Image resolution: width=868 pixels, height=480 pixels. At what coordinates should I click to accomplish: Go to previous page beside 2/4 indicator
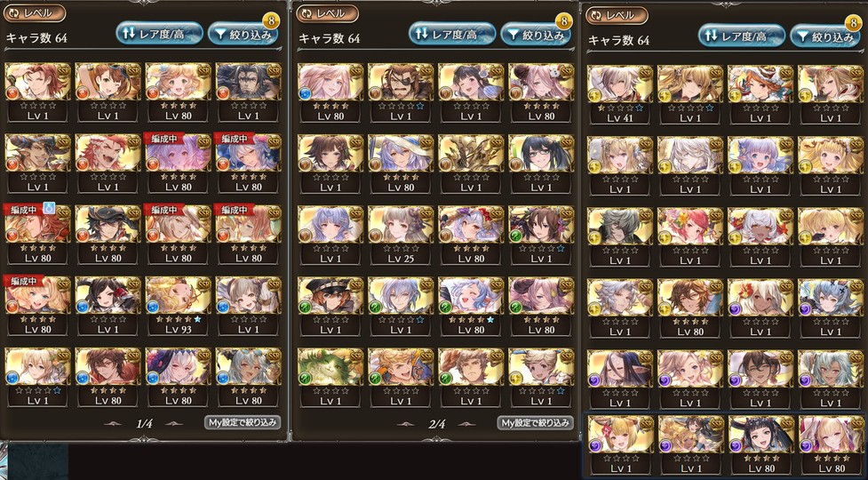405,424
